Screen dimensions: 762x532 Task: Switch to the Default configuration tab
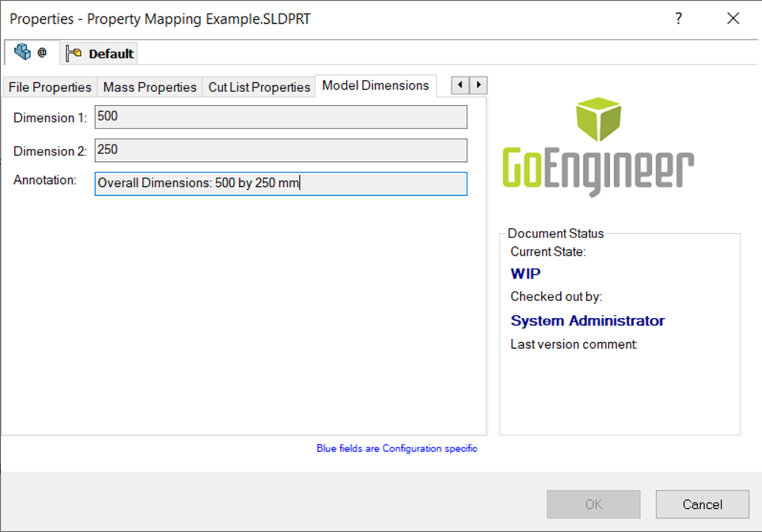pyautogui.click(x=99, y=54)
